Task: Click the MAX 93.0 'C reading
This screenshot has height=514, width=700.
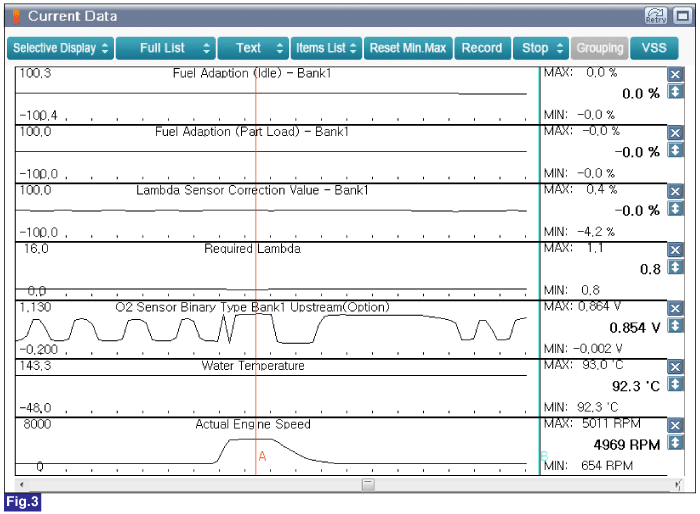Action: (583, 365)
